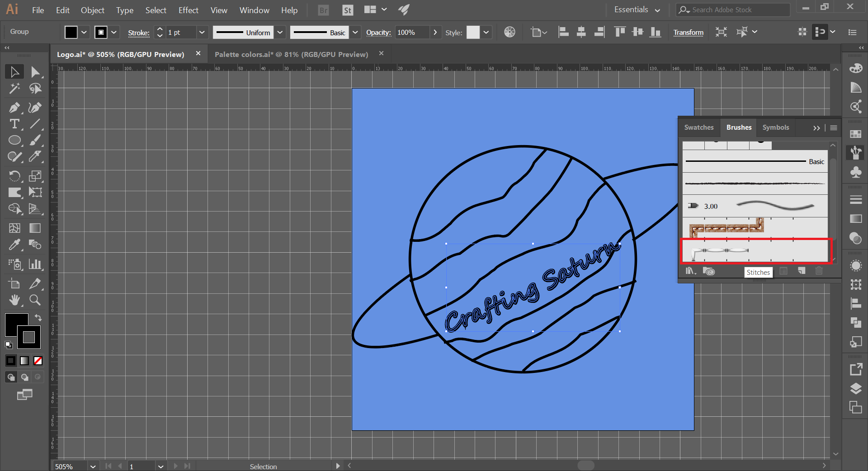The image size is (868, 471).
Task: Select the Artboard tool
Action: 14,283
